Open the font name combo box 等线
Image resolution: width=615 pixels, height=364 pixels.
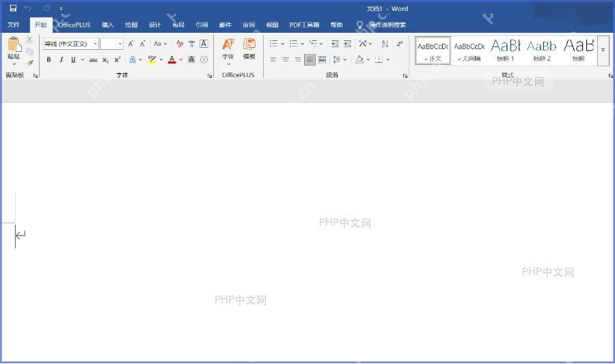point(71,44)
